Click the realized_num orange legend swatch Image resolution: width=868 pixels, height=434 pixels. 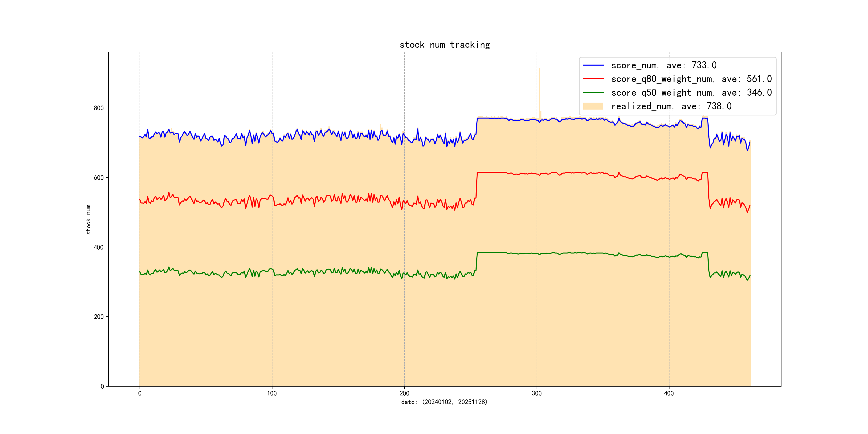(593, 106)
